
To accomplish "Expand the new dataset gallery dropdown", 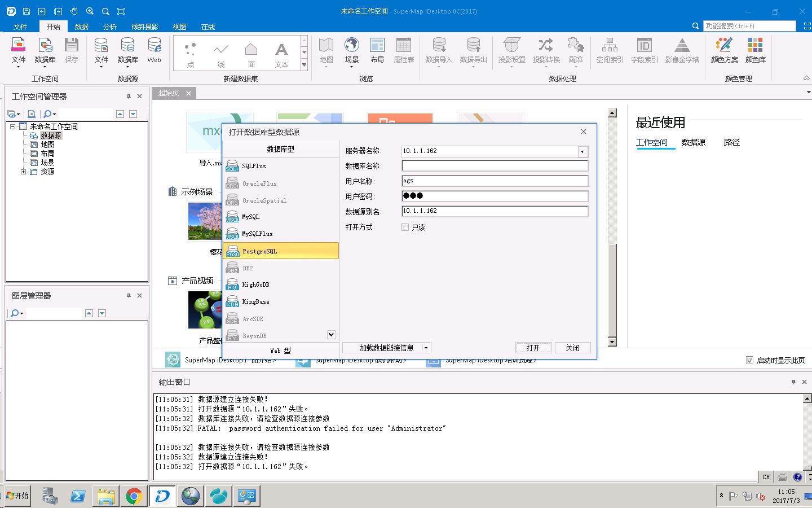I will tap(304, 65).
